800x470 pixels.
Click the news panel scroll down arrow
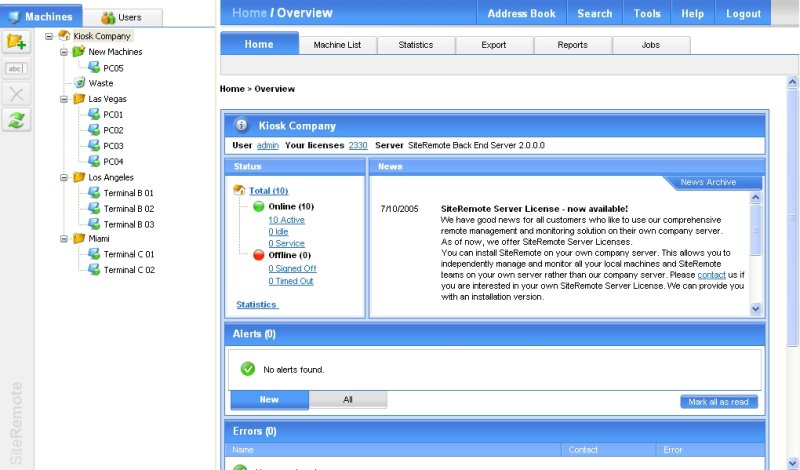click(756, 310)
